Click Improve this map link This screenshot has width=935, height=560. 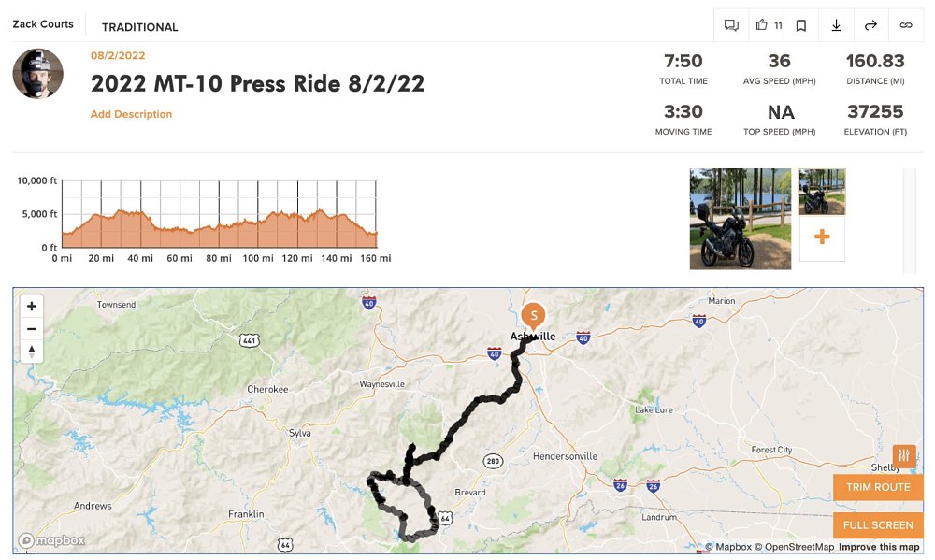click(x=879, y=547)
